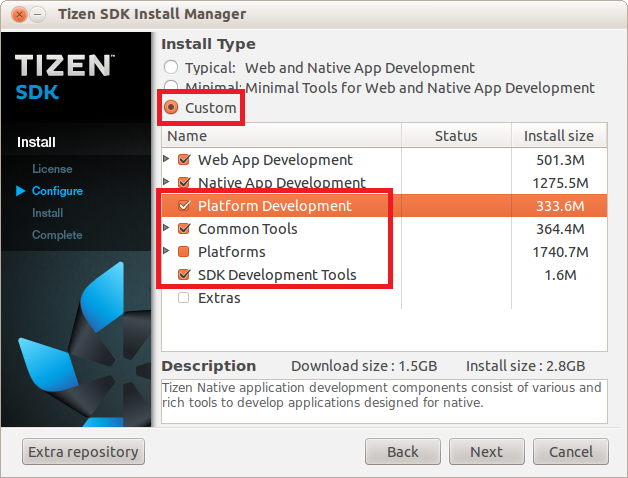Image resolution: width=628 pixels, height=478 pixels.
Task: Click the Complete step in sidebar
Action: click(57, 235)
